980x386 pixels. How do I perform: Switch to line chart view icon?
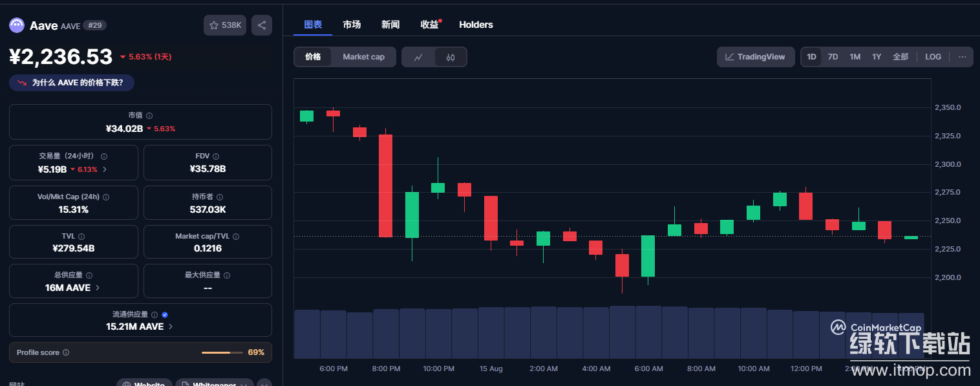click(418, 57)
